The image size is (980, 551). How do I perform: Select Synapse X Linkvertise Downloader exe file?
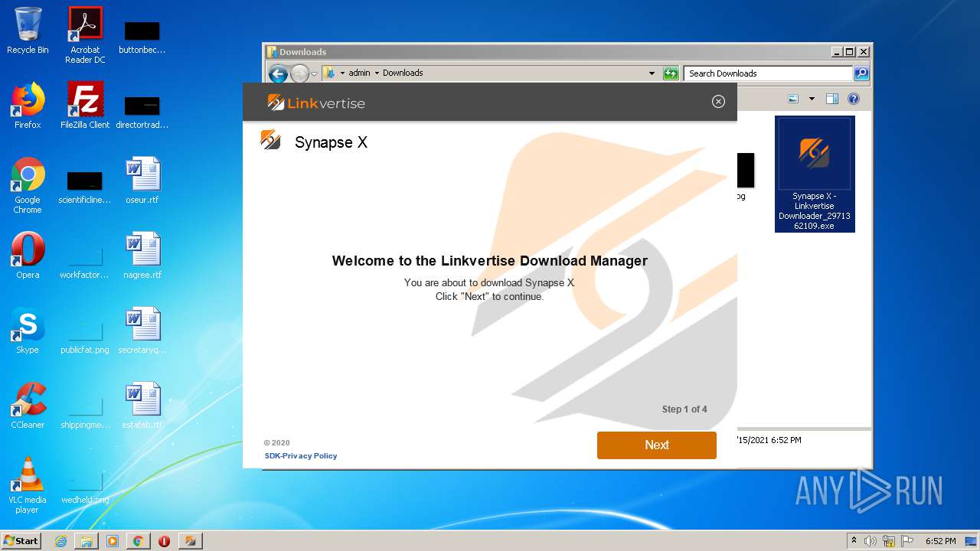point(815,174)
